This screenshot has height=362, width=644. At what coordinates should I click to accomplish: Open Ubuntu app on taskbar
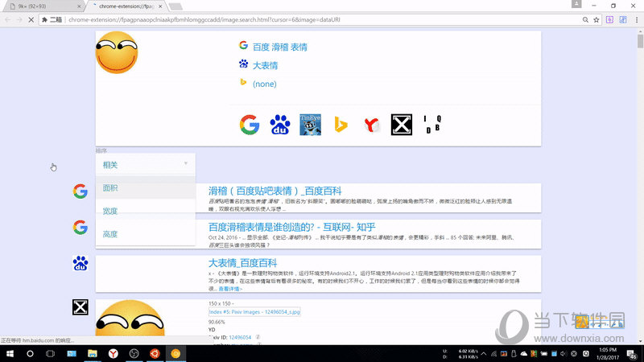(x=155, y=353)
